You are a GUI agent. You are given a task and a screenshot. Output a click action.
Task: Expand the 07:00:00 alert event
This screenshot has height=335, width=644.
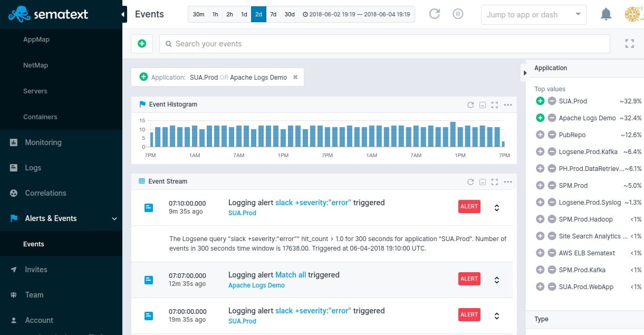[496, 316]
